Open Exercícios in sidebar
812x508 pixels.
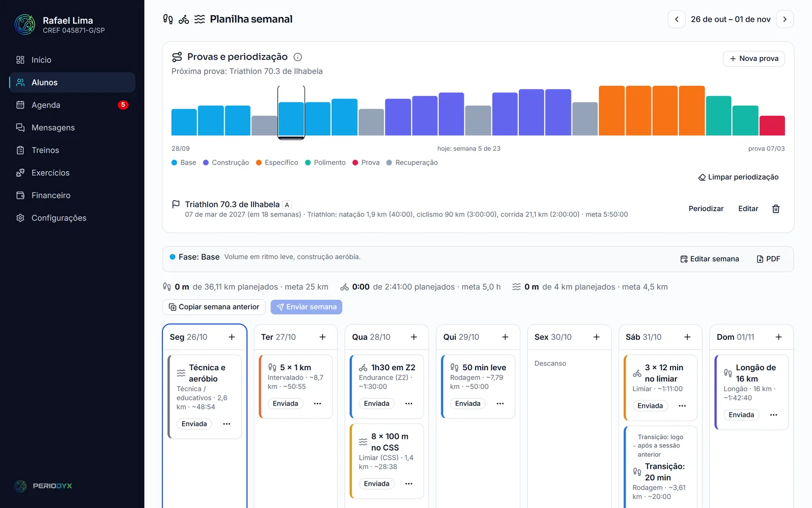pyautogui.click(x=72, y=173)
